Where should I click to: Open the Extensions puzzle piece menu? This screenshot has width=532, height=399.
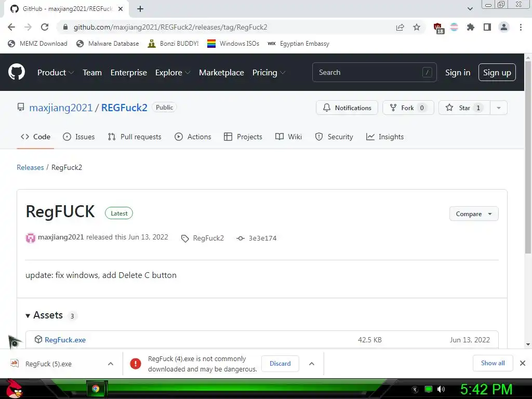tap(470, 27)
